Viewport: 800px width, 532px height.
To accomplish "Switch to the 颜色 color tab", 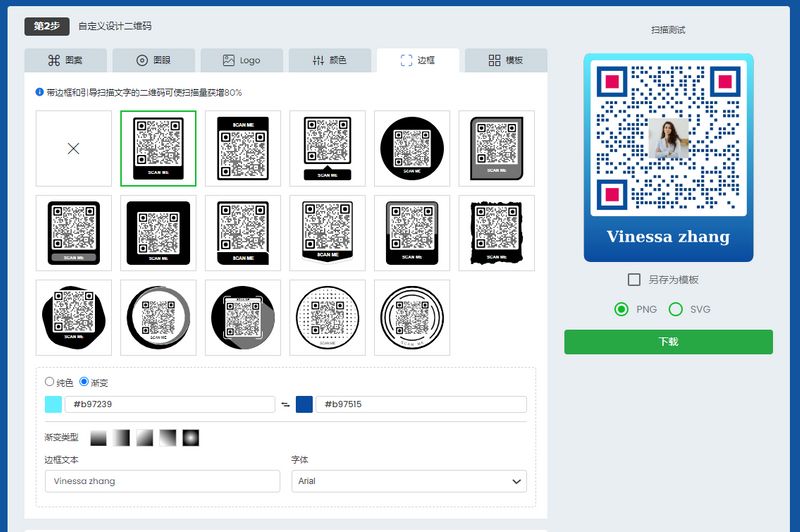I will tap(330, 60).
